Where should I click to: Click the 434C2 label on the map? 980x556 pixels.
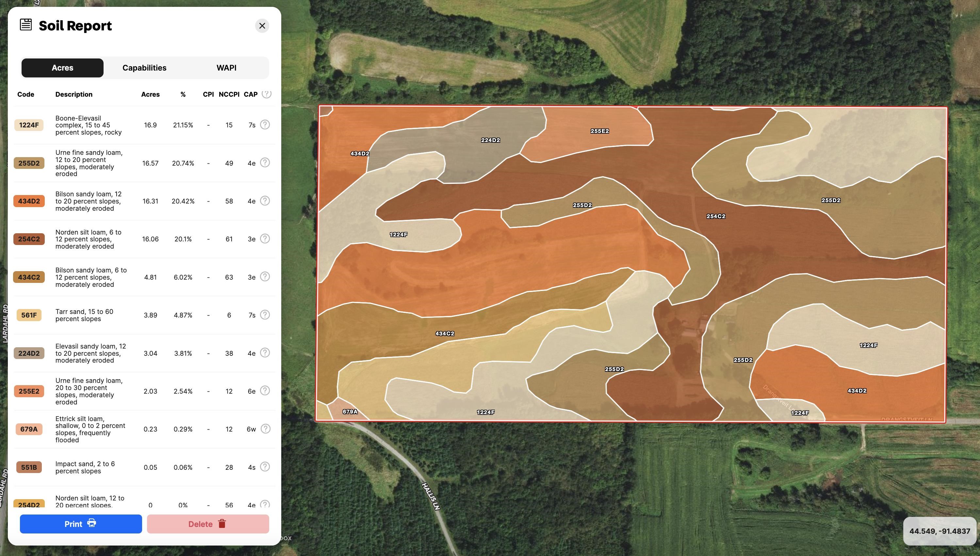(445, 333)
